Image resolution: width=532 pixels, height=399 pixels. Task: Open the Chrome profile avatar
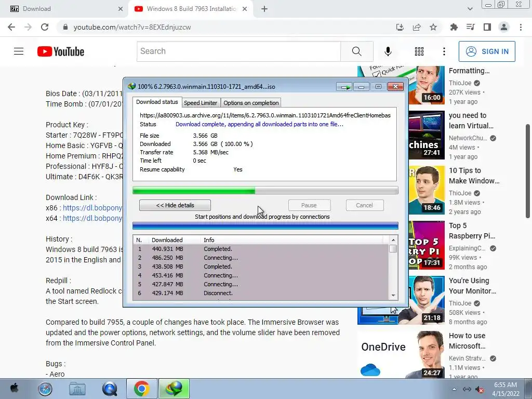[x=504, y=27]
